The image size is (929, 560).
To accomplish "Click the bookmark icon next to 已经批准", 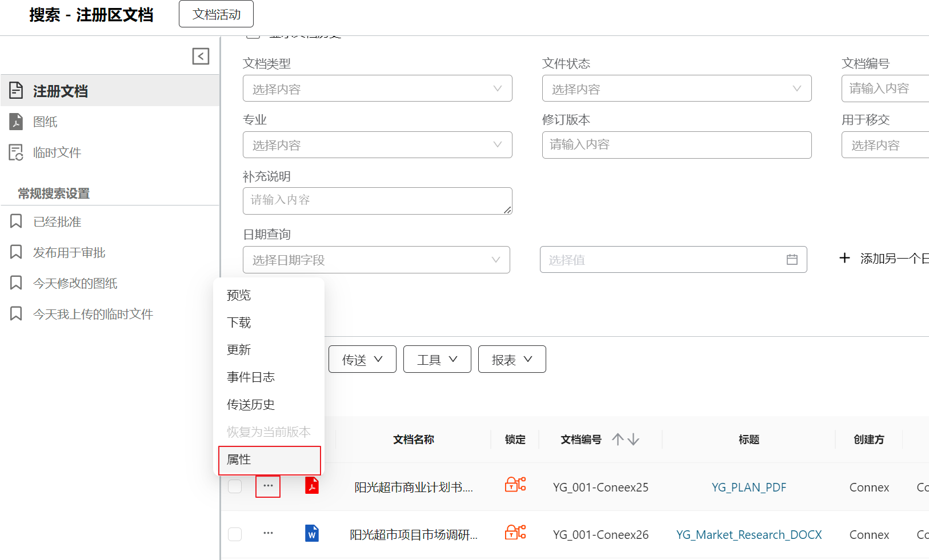I will [16, 221].
